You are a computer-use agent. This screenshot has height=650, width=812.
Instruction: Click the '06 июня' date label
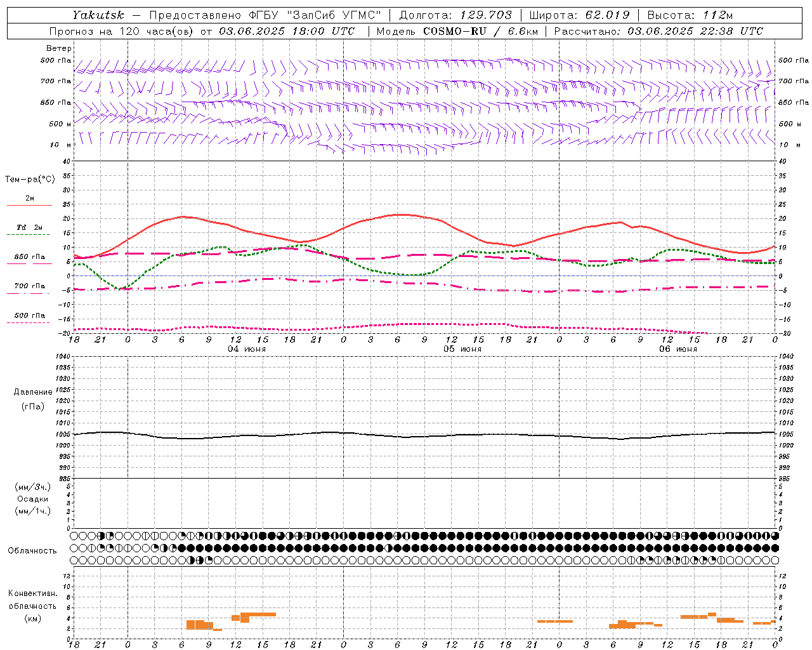[678, 349]
